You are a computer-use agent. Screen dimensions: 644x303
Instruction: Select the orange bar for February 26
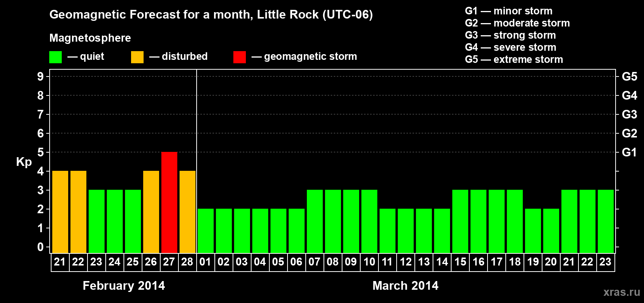[x=151, y=212]
